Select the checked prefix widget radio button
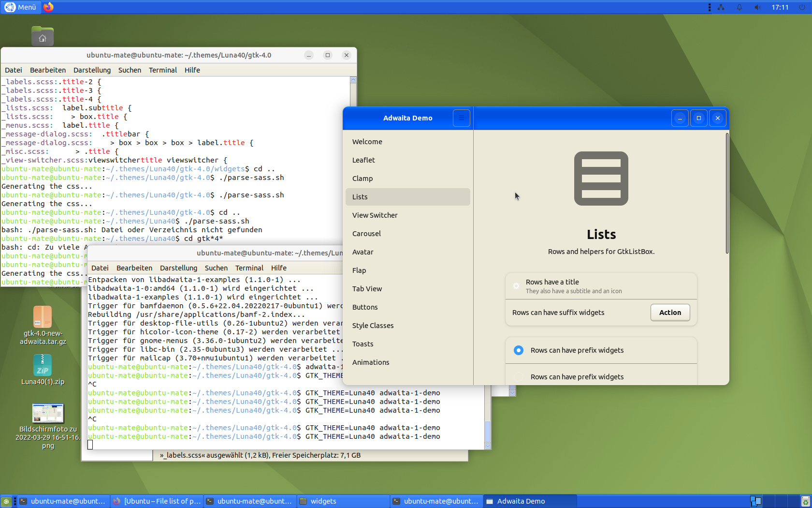812x508 pixels. pyautogui.click(x=519, y=350)
